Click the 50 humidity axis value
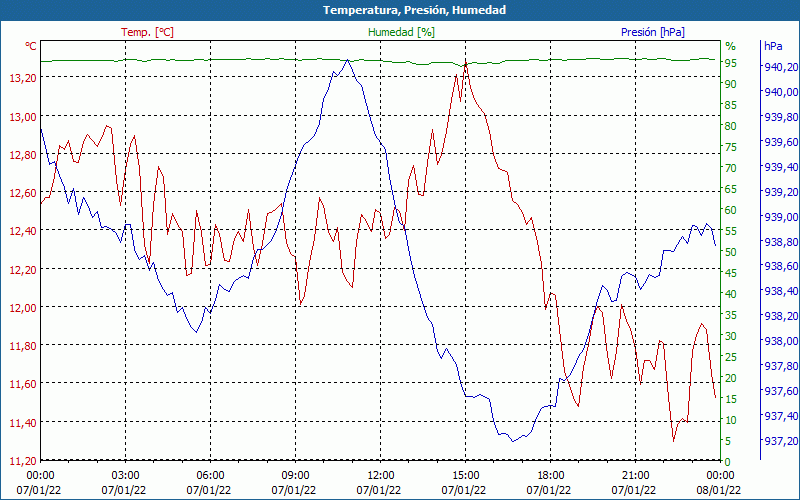Viewport: 800px width, 500px height. [x=731, y=252]
